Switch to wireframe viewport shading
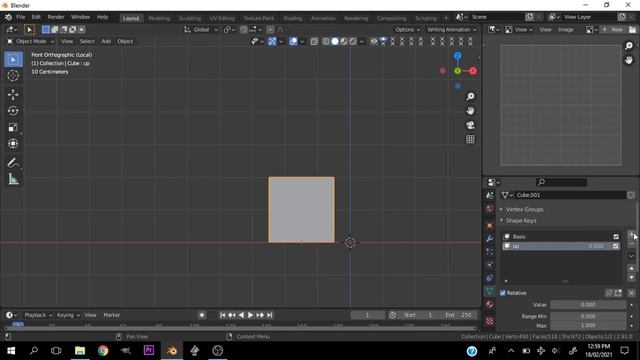The width and height of the screenshot is (640, 360). [x=326, y=41]
